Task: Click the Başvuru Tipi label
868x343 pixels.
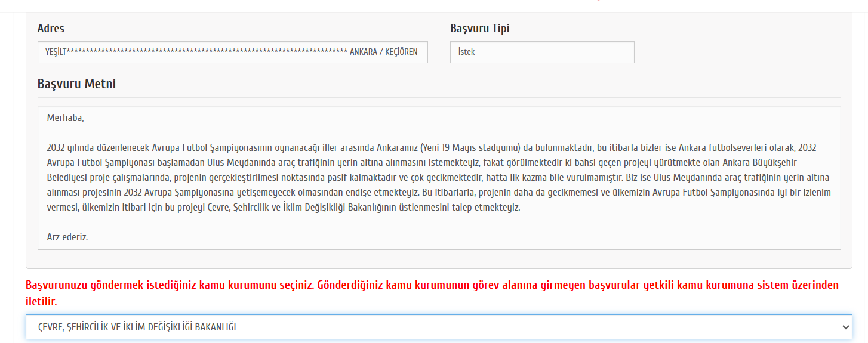Action: [x=479, y=29]
